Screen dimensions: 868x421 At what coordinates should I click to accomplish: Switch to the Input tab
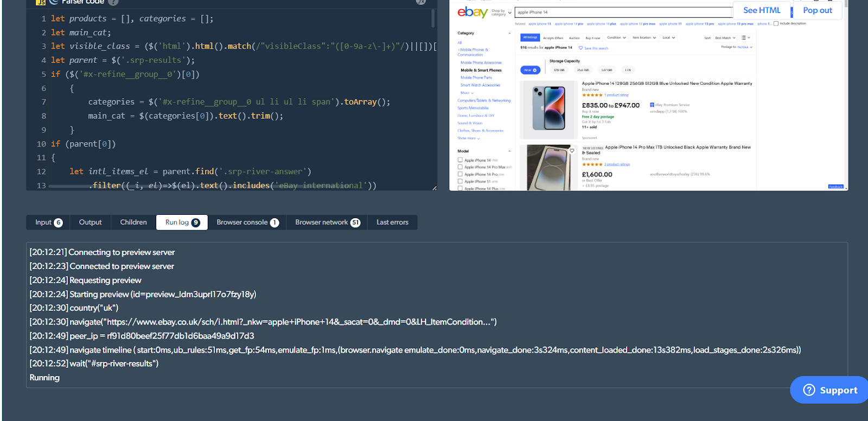49,222
